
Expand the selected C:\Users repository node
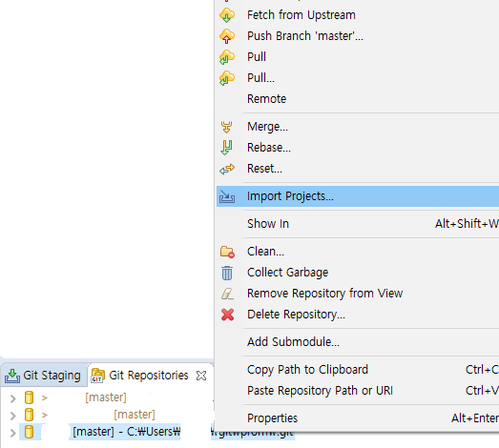pos(12,433)
